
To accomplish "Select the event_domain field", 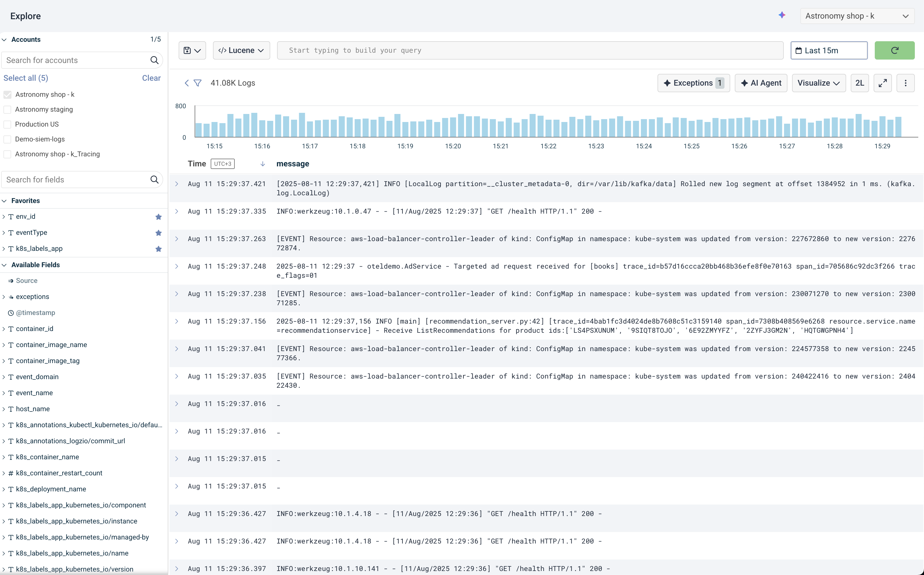I will click(x=37, y=377).
